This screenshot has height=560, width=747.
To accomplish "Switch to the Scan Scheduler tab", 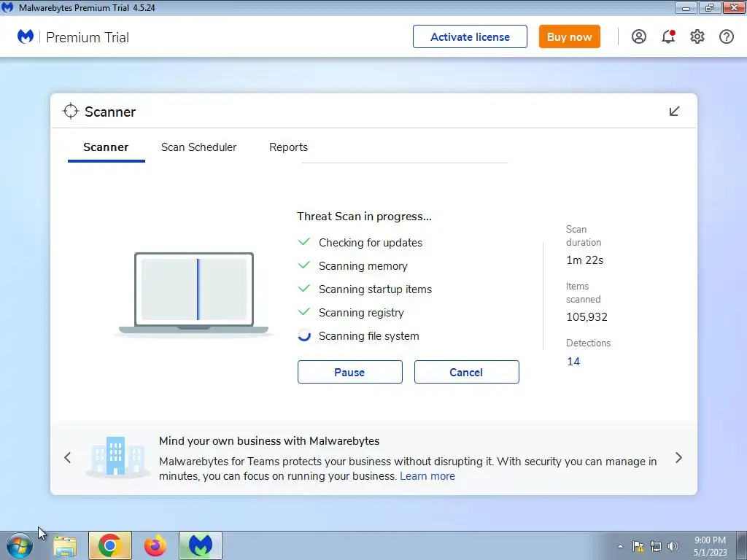I will (x=198, y=147).
